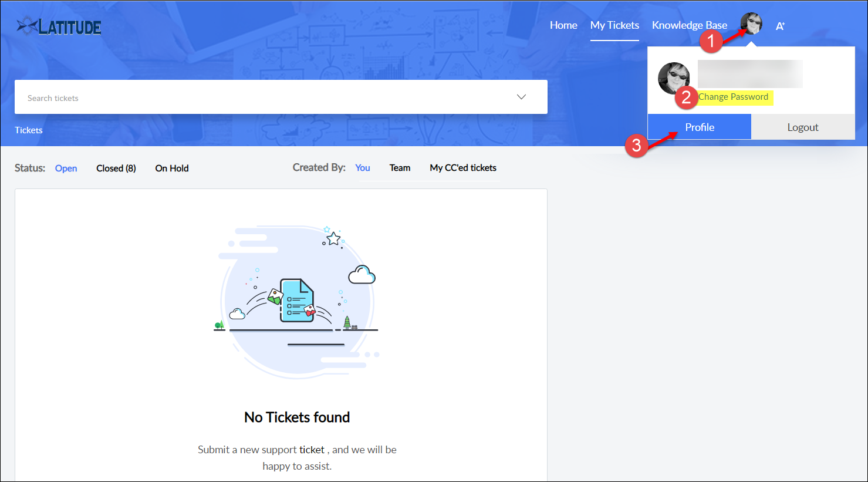Show Closed (8) tickets

click(x=116, y=168)
